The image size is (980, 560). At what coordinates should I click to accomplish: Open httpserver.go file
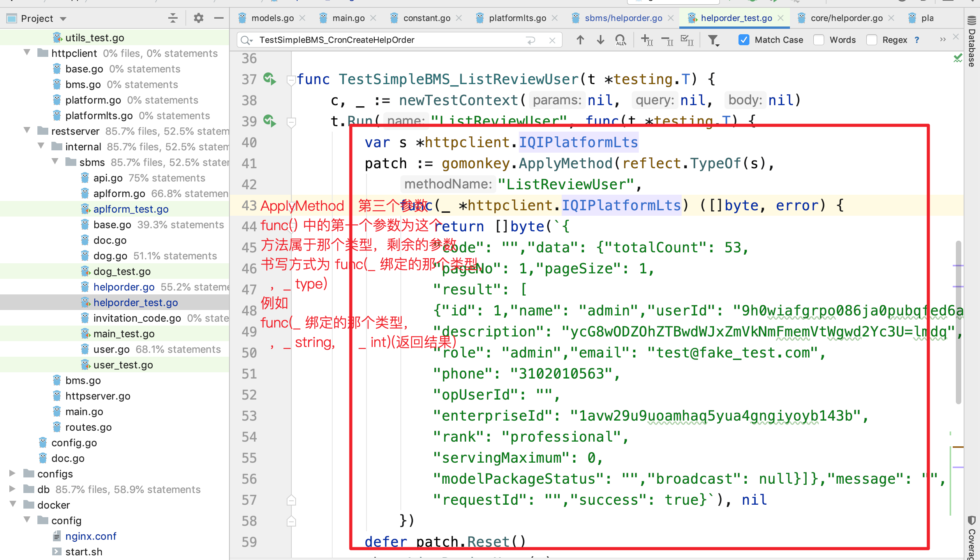click(98, 396)
